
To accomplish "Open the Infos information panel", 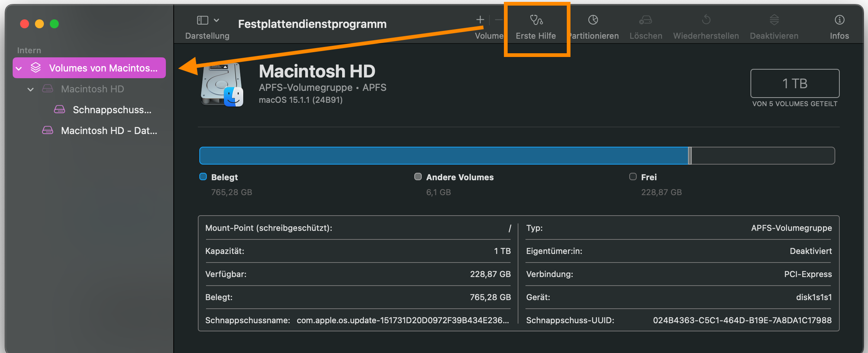I will click(x=839, y=20).
